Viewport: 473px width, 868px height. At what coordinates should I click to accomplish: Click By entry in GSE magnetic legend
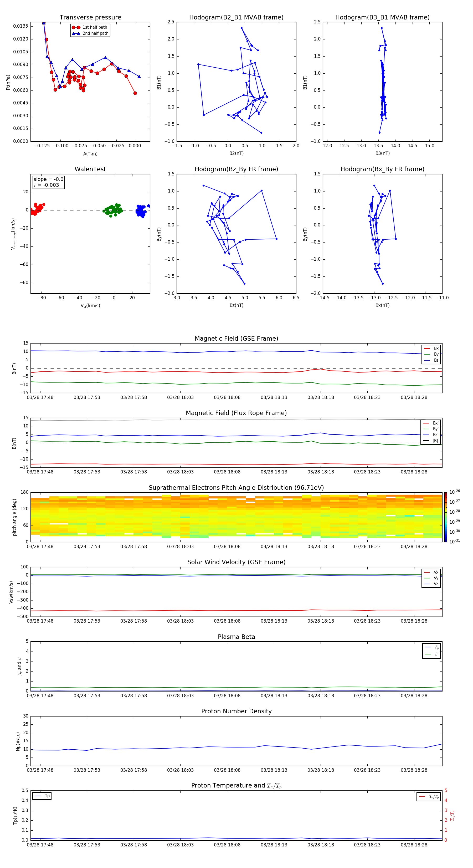[x=431, y=354]
